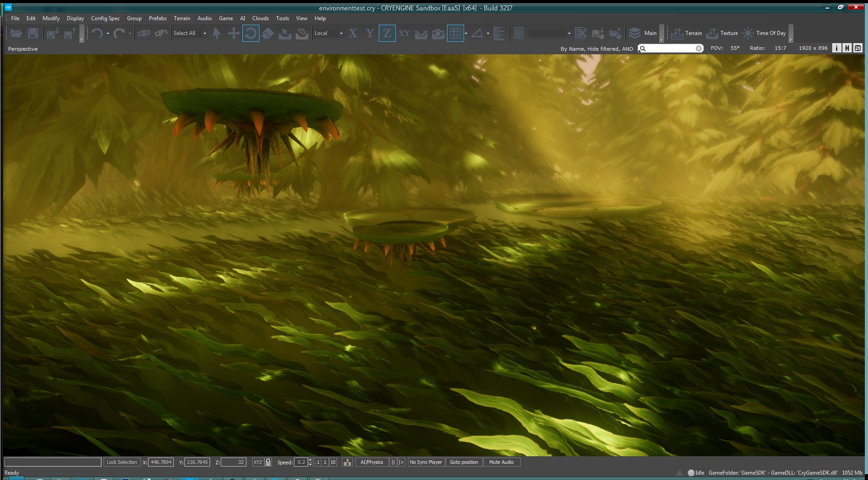Open the Local coordinate system dropdown
This screenshot has width=868, height=480.
(329, 33)
